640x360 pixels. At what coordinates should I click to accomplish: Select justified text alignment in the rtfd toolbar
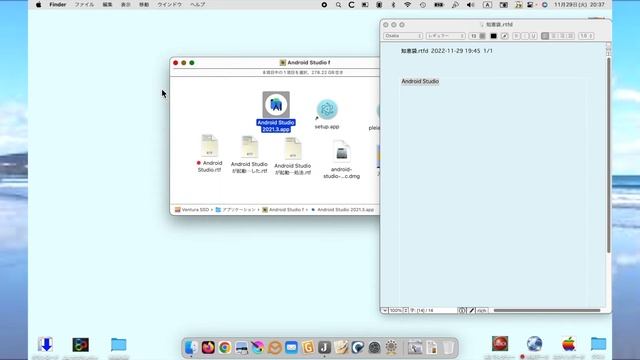571,36
